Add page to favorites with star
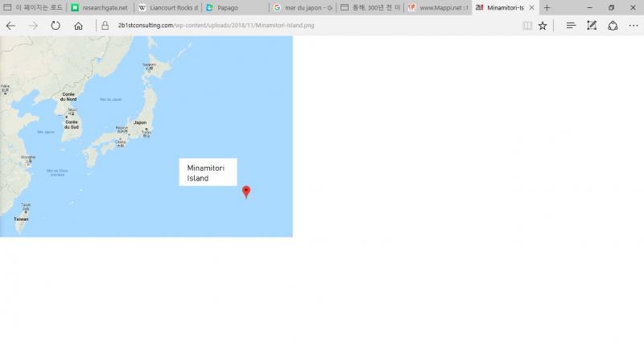 [543, 25]
